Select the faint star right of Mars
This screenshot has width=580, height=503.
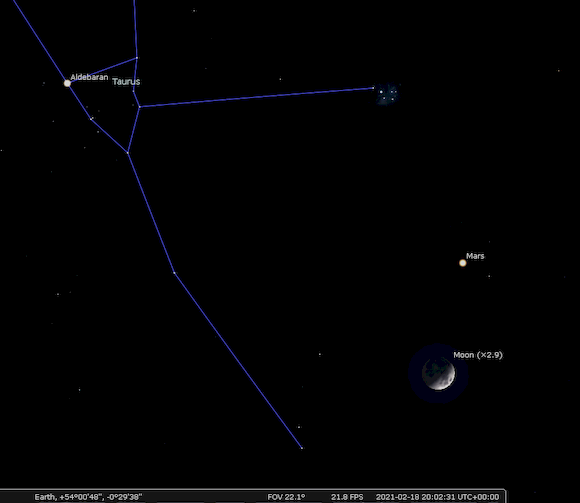[x=489, y=276]
